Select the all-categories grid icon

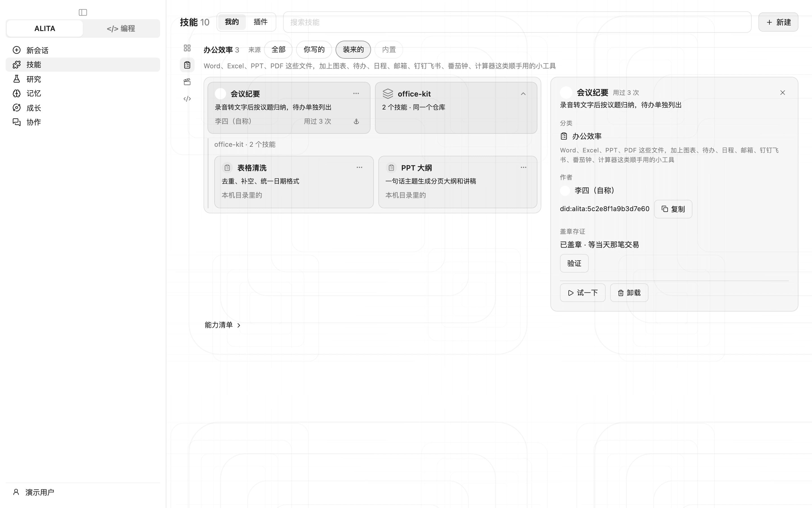coord(187,48)
